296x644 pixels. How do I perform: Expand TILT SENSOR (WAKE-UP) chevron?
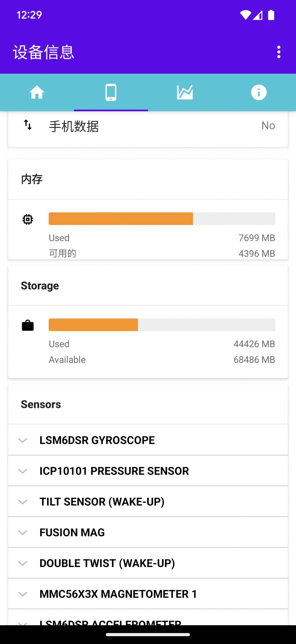pos(23,502)
